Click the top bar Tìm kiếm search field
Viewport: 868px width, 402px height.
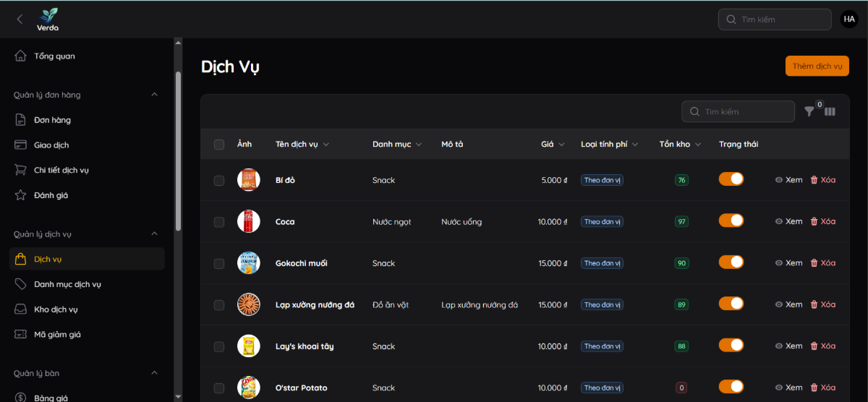coord(775,20)
